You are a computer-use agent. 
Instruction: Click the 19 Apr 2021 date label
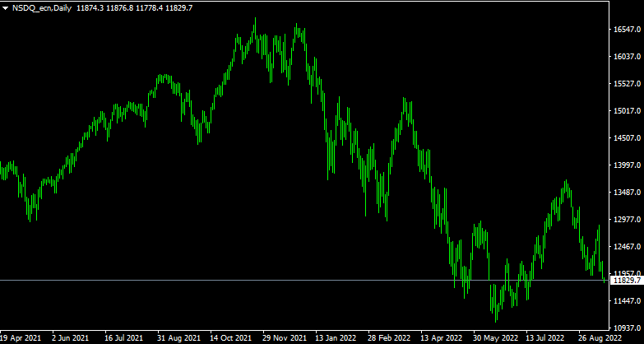pyautogui.click(x=21, y=338)
